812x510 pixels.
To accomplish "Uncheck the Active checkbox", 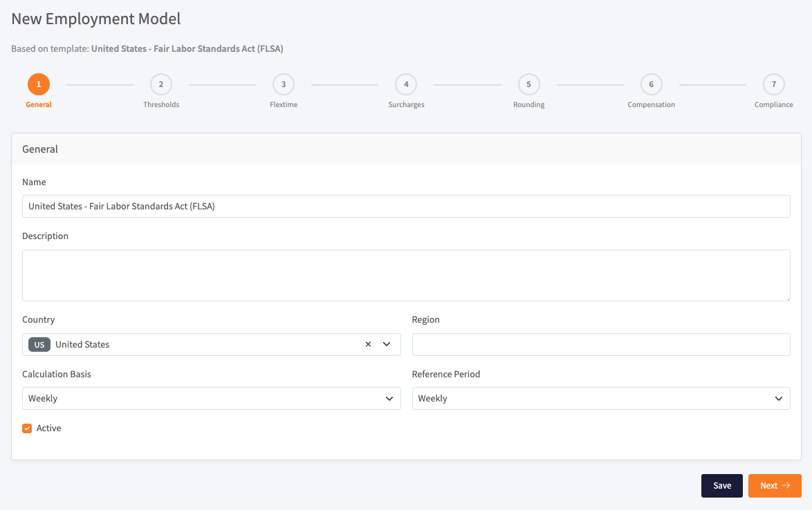I will pyautogui.click(x=27, y=428).
